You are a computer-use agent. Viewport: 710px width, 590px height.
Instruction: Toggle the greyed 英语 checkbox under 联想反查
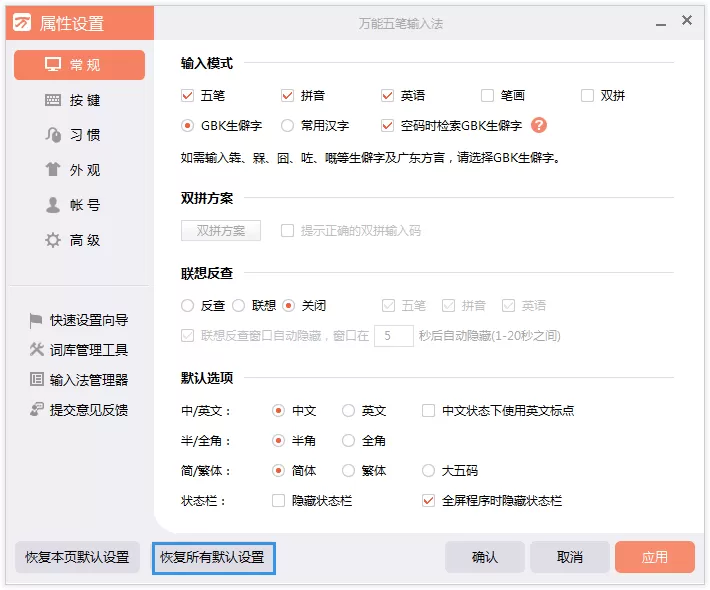coord(509,306)
